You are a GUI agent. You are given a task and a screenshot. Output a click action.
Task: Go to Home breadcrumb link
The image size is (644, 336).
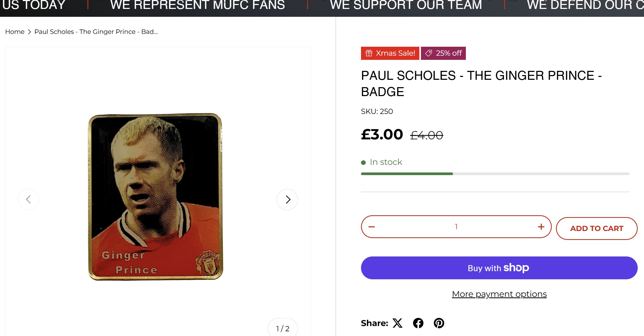(15, 32)
